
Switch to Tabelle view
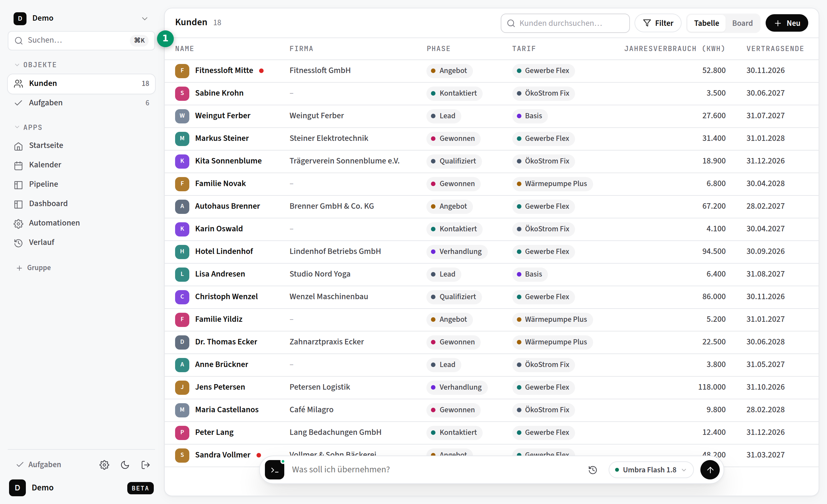[707, 23]
